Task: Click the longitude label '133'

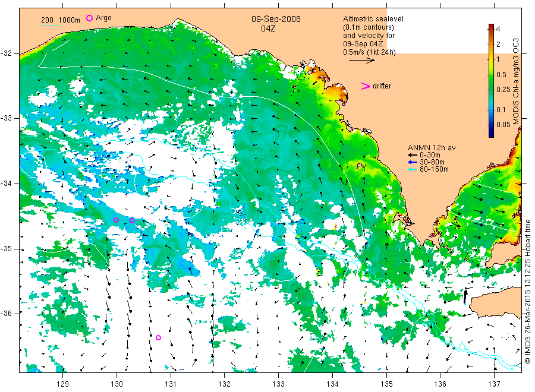Action: 278,384
